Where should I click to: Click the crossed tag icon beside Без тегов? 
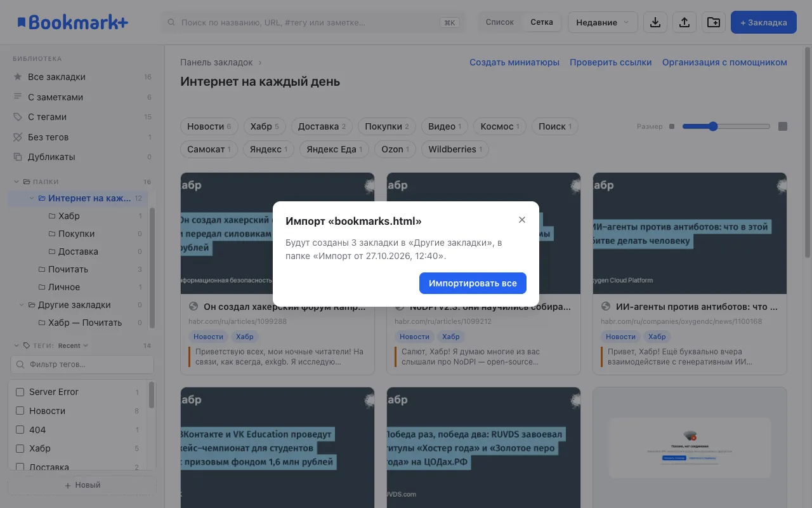18,137
